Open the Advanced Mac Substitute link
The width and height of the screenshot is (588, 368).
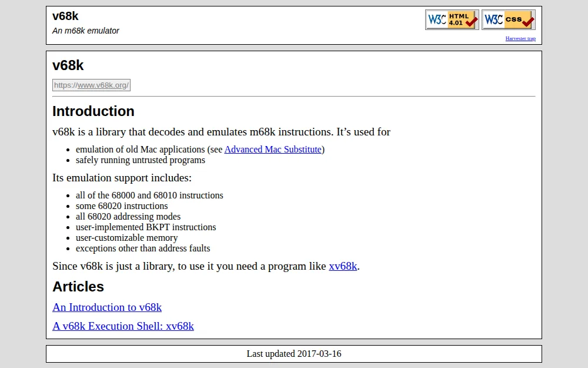coord(273,150)
